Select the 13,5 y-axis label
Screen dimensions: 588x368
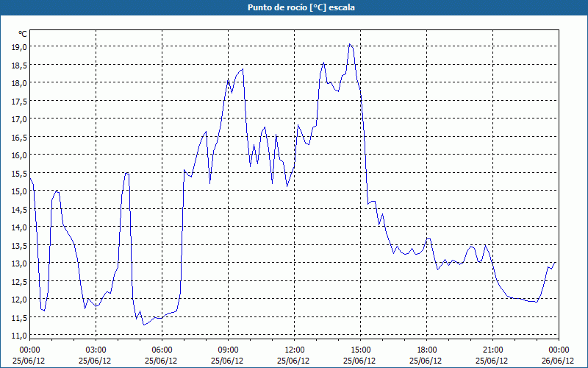[x=19, y=245]
